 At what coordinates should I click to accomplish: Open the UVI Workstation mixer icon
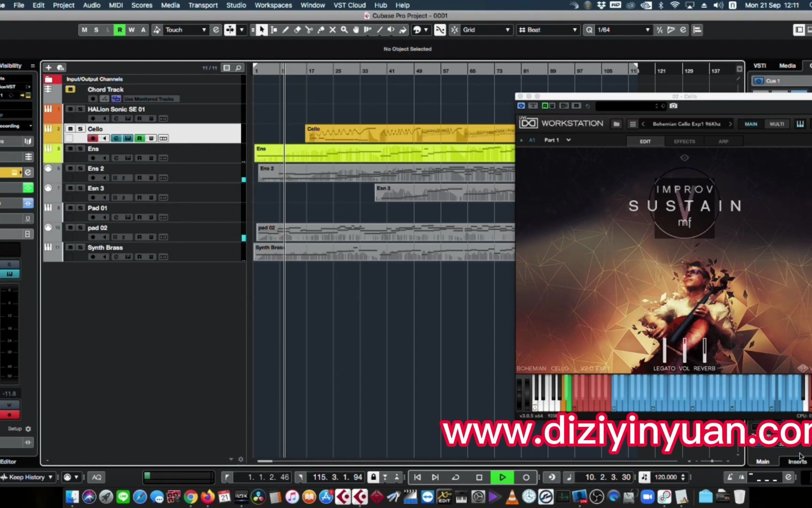coord(800,124)
